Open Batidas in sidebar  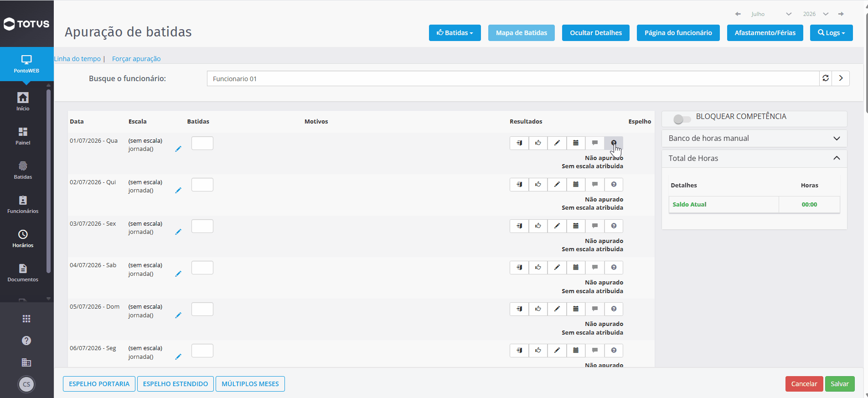23,170
